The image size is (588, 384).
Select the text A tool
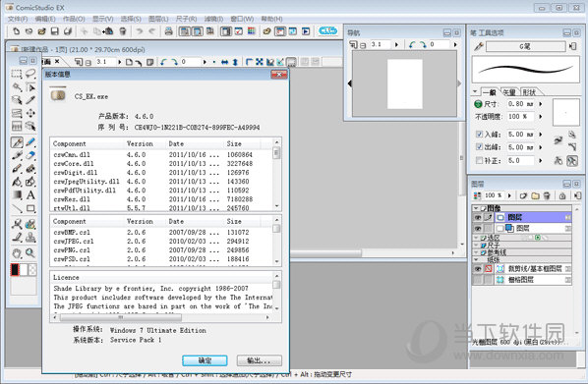pyautogui.click(x=30, y=195)
